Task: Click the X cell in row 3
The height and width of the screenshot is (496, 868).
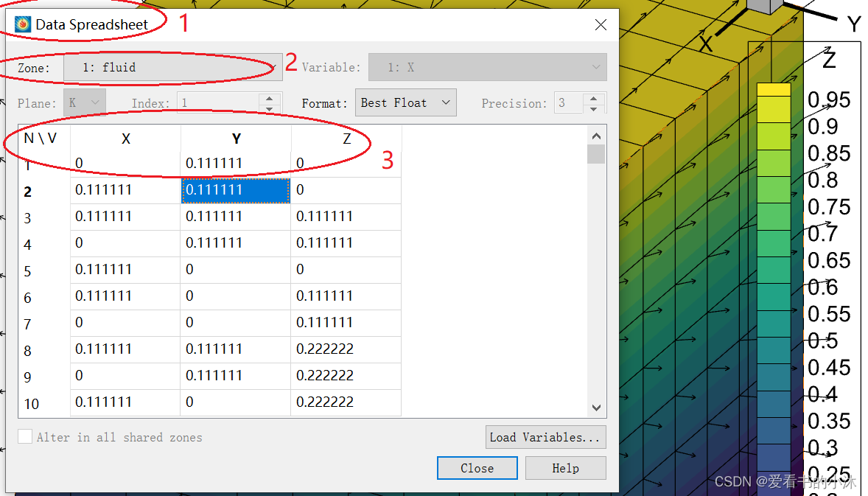Action: coord(125,217)
